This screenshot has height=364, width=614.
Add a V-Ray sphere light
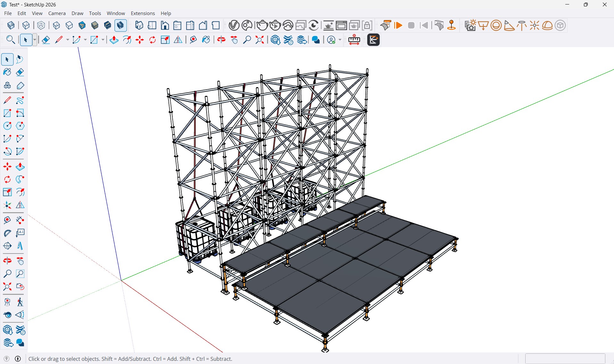496,25
